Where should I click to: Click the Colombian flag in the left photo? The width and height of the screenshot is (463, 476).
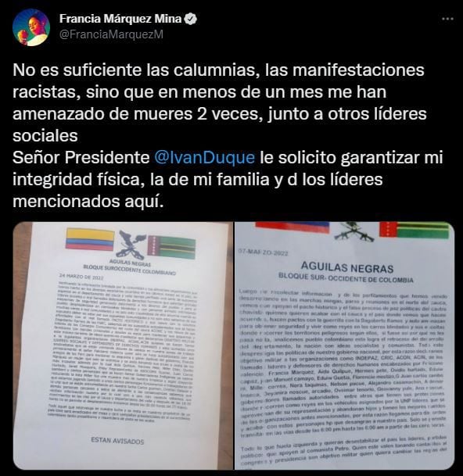[x=90, y=240]
